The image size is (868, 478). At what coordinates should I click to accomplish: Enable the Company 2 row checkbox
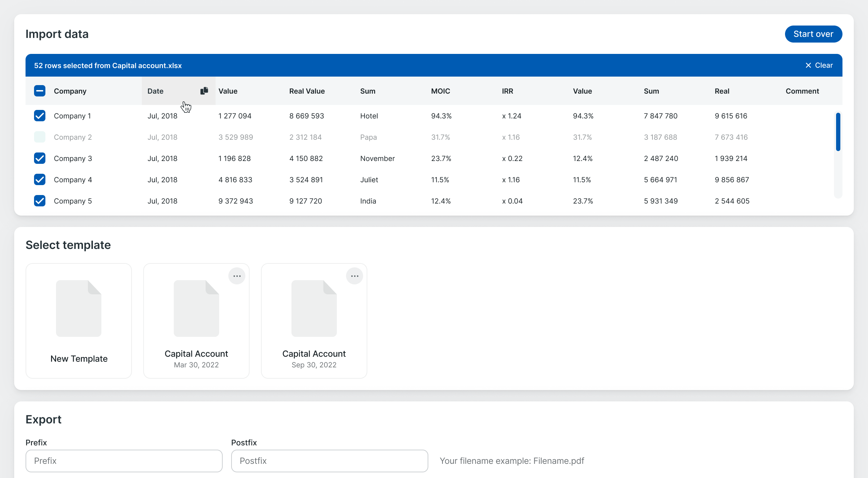pyautogui.click(x=39, y=137)
